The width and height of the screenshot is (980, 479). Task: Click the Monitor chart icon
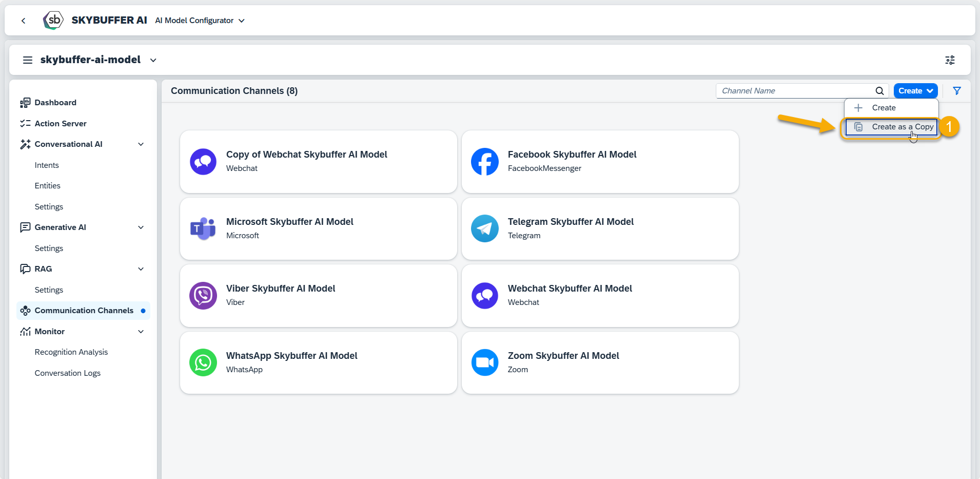coord(25,332)
